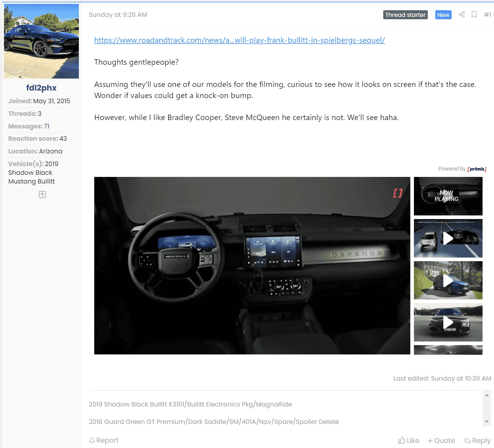Play the white SUV highway video

[448, 238]
